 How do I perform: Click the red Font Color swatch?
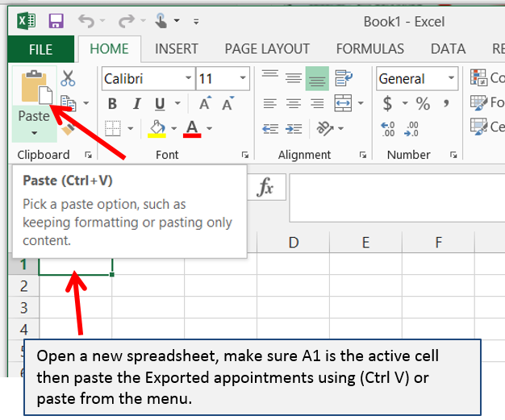click(192, 129)
